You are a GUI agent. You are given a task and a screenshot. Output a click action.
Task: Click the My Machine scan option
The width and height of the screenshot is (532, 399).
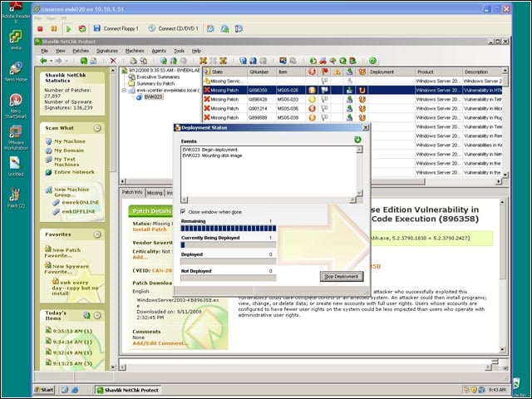click(66, 141)
